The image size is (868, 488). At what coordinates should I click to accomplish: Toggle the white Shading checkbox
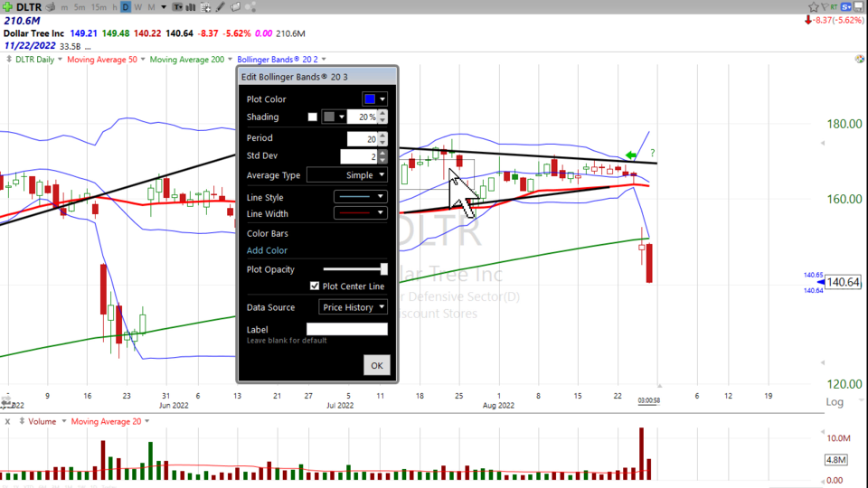click(313, 117)
